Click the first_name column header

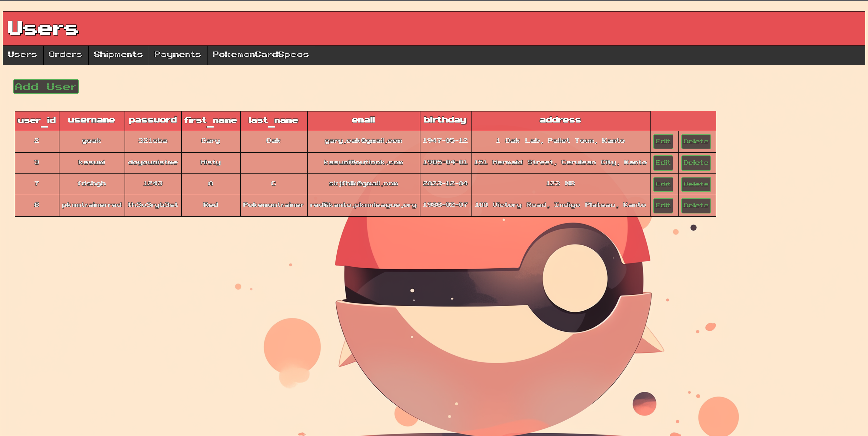pyautogui.click(x=211, y=121)
